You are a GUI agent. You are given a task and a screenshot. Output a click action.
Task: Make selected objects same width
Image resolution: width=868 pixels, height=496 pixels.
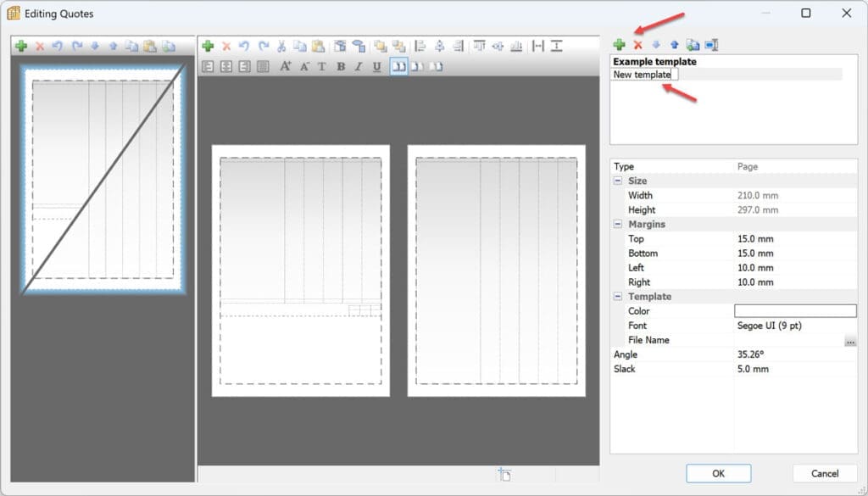538,46
